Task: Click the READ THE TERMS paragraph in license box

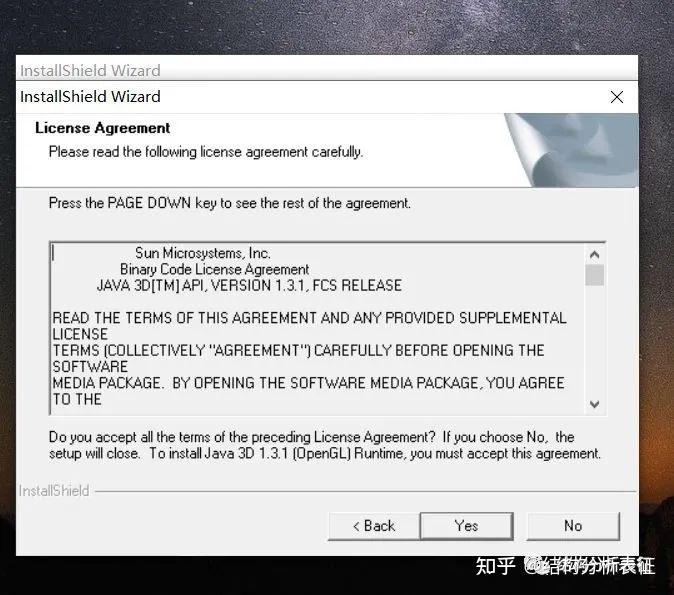Action: [309, 359]
